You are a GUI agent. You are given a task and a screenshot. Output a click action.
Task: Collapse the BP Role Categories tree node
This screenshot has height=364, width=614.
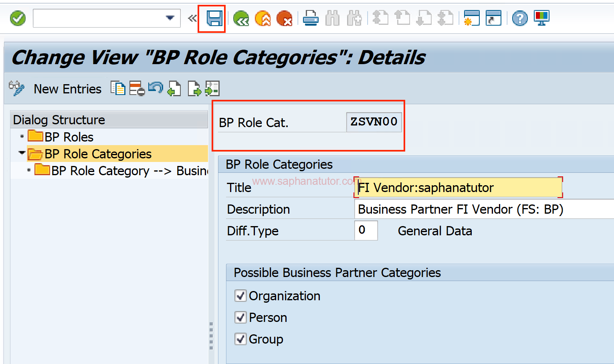pyautogui.click(x=22, y=153)
